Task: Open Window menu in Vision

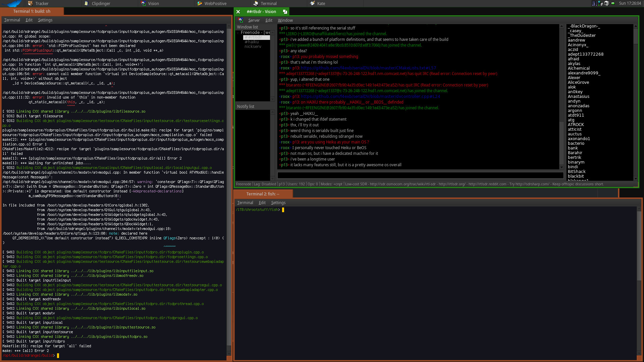Action: click(285, 20)
